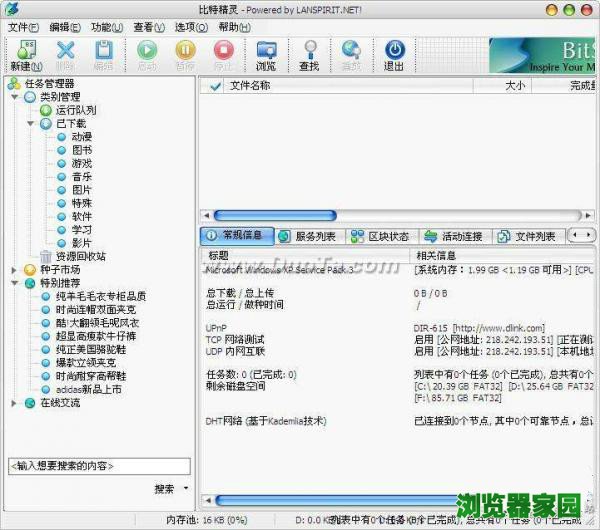Open 酷!大翻领毛呢风衣 recommendation
Viewport: 600px width, 530px height.
click(x=97, y=323)
